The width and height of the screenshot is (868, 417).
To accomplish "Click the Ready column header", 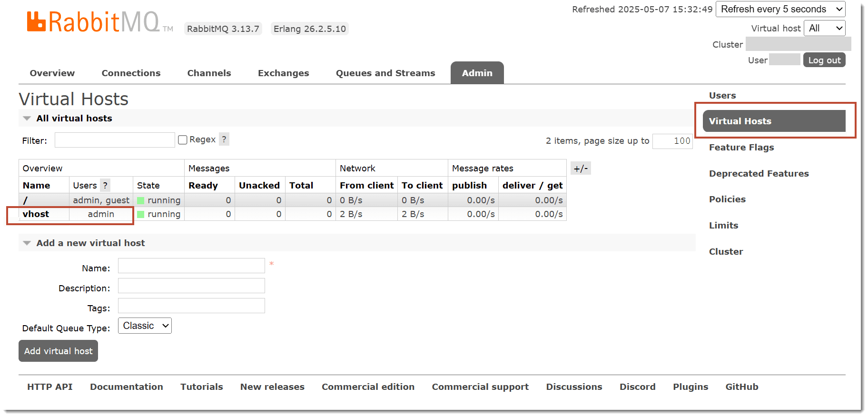I will tap(203, 185).
